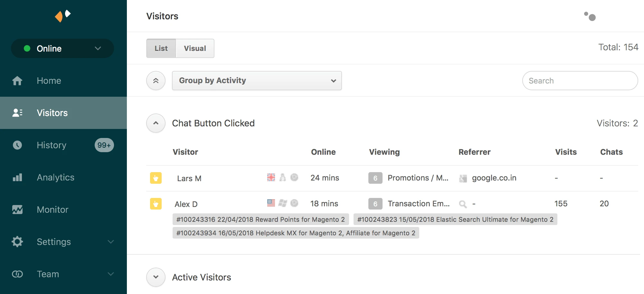Screen dimensions: 644x294
Task: Click the Analytics bar-chart icon
Action: pyautogui.click(x=17, y=177)
